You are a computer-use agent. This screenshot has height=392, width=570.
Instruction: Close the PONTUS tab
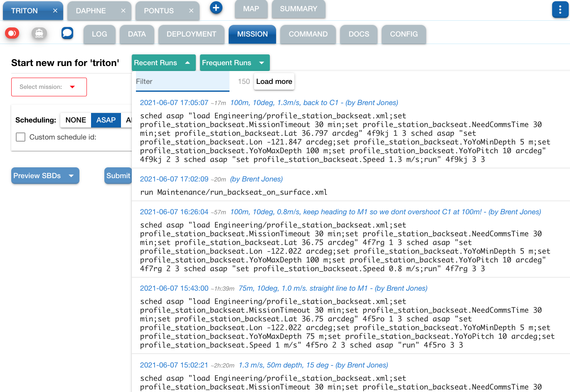pyautogui.click(x=191, y=11)
